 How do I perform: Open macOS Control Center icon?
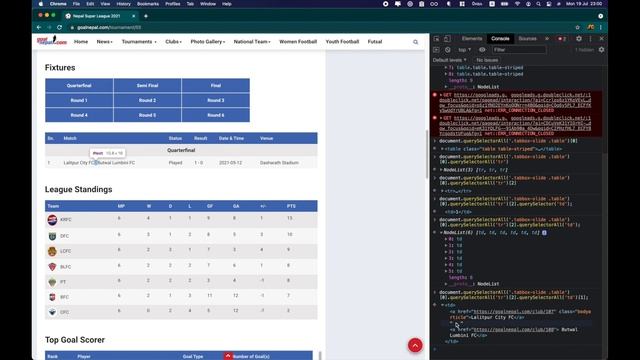pyautogui.click(x=549, y=4)
